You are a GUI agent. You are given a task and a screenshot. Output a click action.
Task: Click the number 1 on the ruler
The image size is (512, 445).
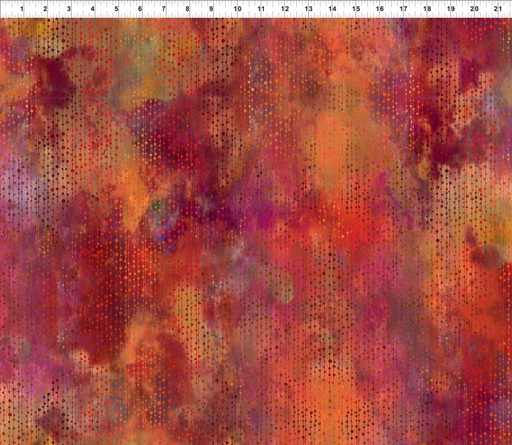click(22, 9)
